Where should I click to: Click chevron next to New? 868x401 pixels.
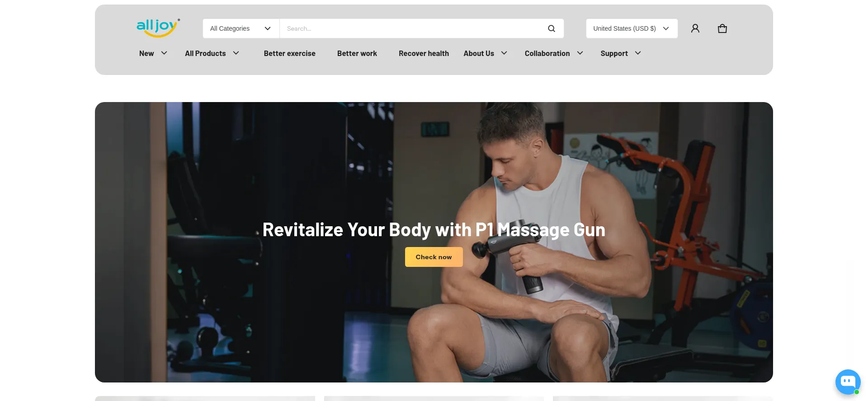click(x=164, y=53)
